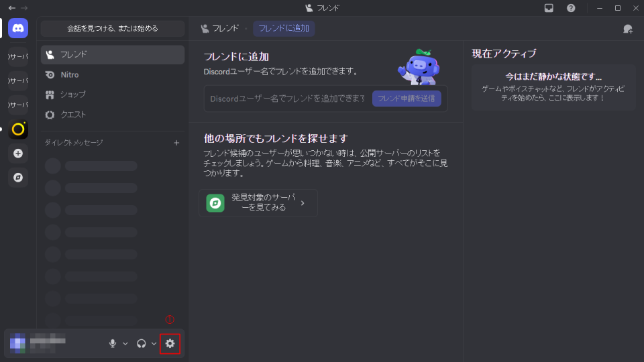This screenshot has width=644, height=362.
Task: Expand microphone input options arrow
Action: 125,343
